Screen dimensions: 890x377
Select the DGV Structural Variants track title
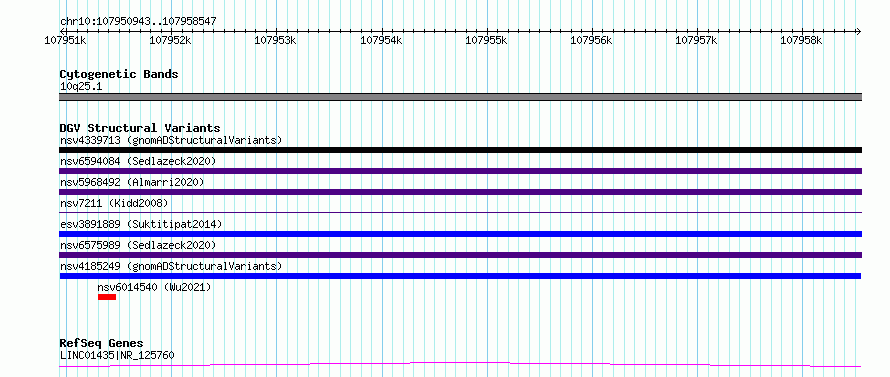tap(140, 128)
